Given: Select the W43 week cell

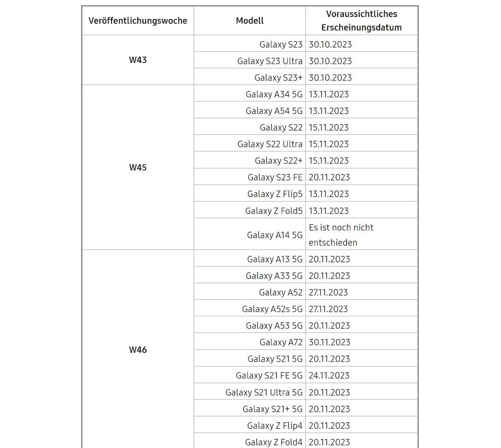Looking at the screenshot, I should click(x=138, y=60).
